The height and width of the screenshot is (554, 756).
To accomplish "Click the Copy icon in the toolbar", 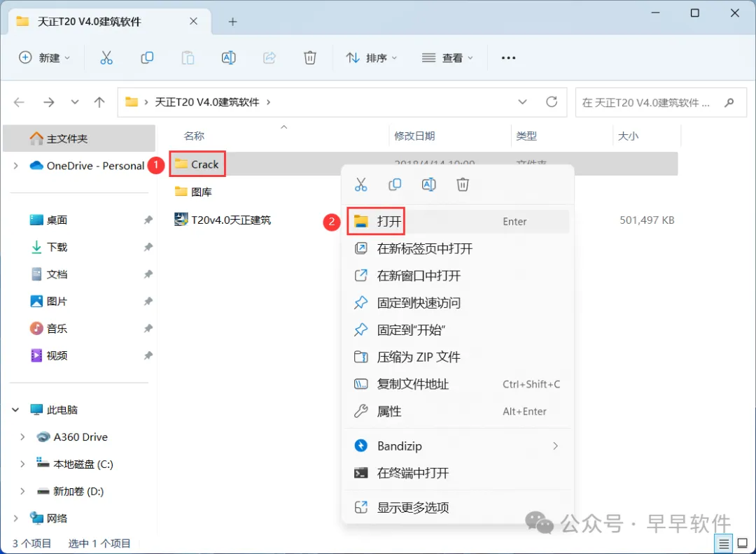I will [x=147, y=58].
